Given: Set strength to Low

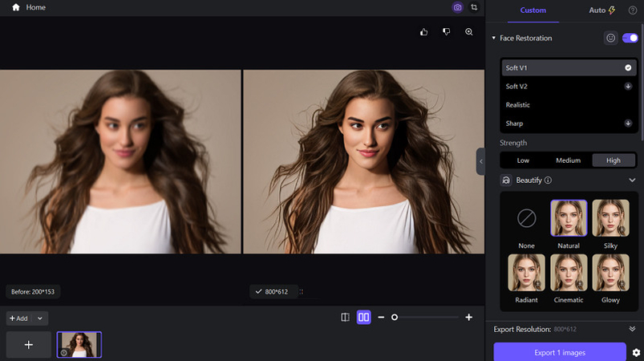Looking at the screenshot, I should pyautogui.click(x=523, y=160).
